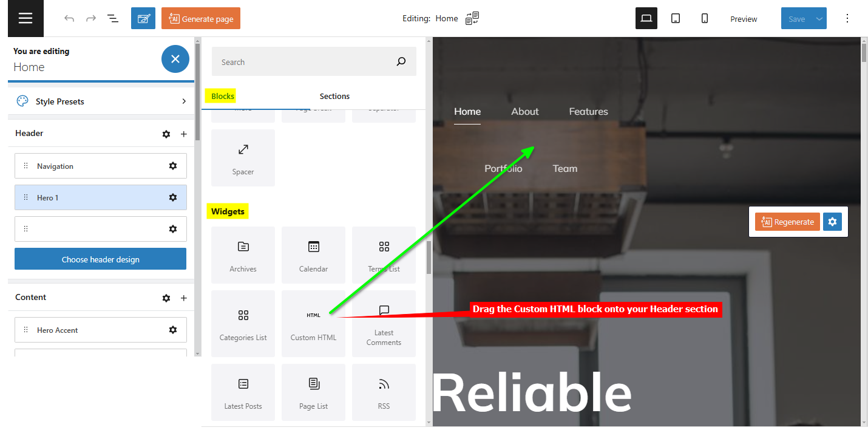Close the editing panel with X button
This screenshot has height=430, width=868.
tap(175, 59)
